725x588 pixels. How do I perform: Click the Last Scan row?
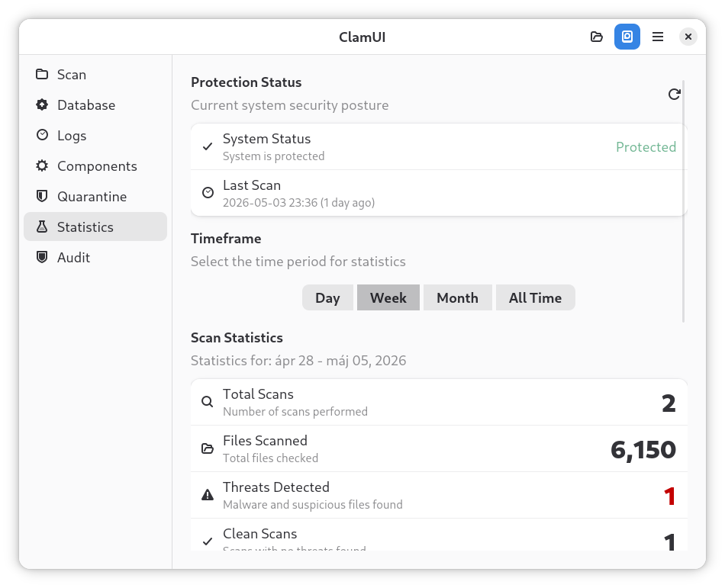pyautogui.click(x=439, y=193)
